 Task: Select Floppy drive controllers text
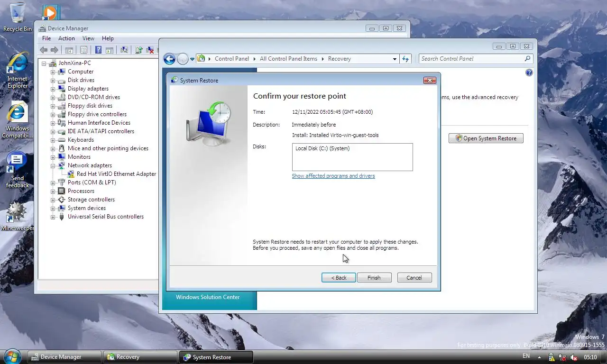coord(97,114)
